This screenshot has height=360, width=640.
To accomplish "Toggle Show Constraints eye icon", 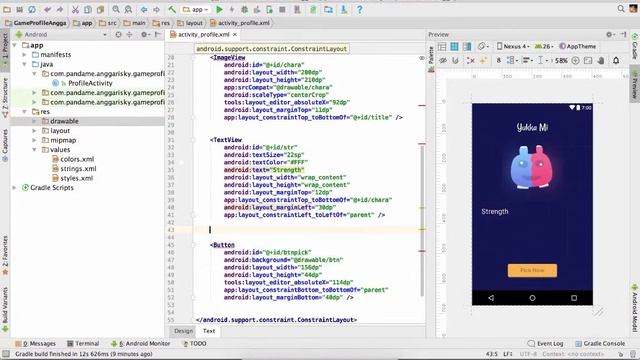I will click(x=442, y=61).
